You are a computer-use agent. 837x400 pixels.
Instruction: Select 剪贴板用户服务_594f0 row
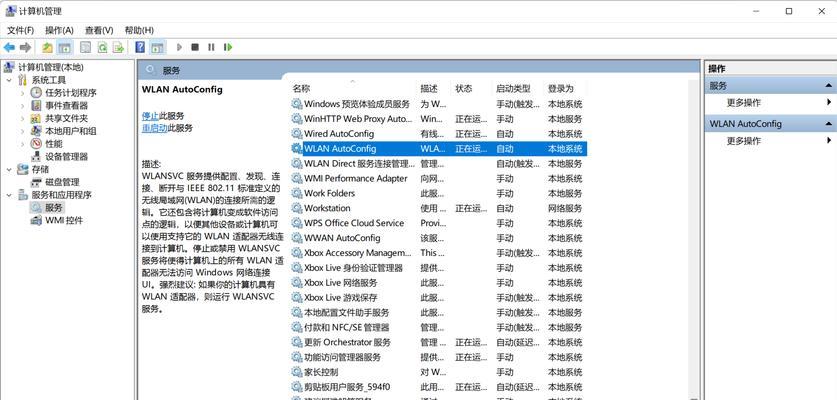click(x=439, y=387)
